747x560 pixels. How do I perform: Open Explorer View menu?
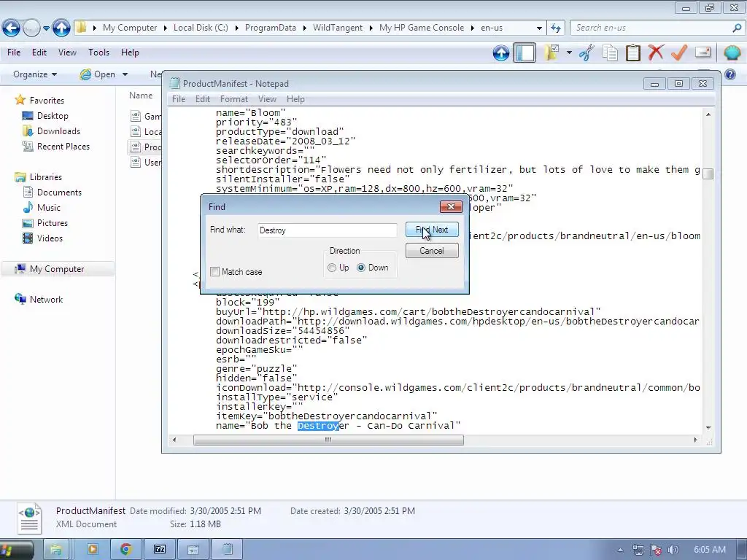pos(67,52)
